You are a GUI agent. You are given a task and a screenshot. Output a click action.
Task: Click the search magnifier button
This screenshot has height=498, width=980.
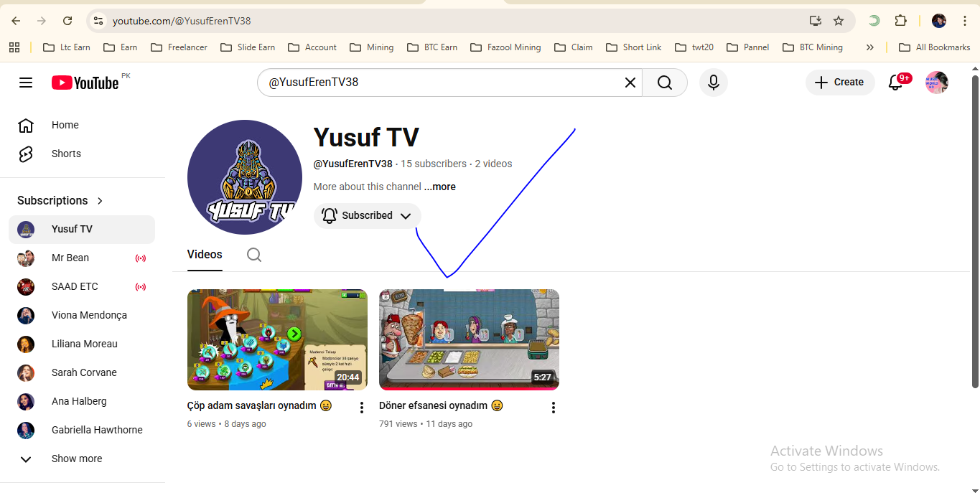(665, 83)
